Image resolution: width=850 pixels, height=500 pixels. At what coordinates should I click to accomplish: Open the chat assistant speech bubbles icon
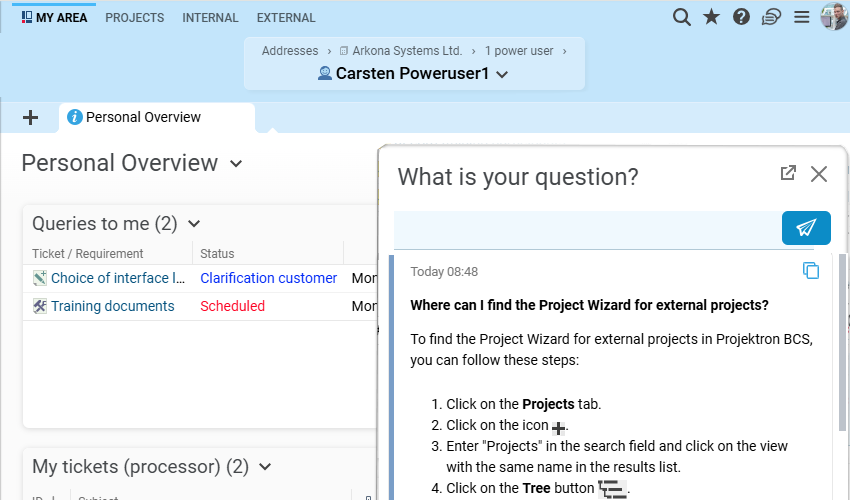click(x=771, y=17)
